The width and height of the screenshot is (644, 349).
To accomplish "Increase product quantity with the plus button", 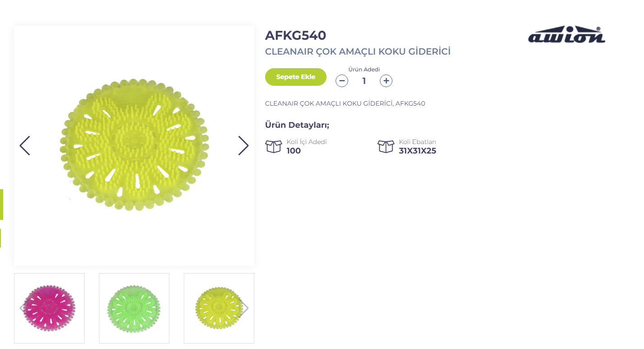I will click(386, 81).
